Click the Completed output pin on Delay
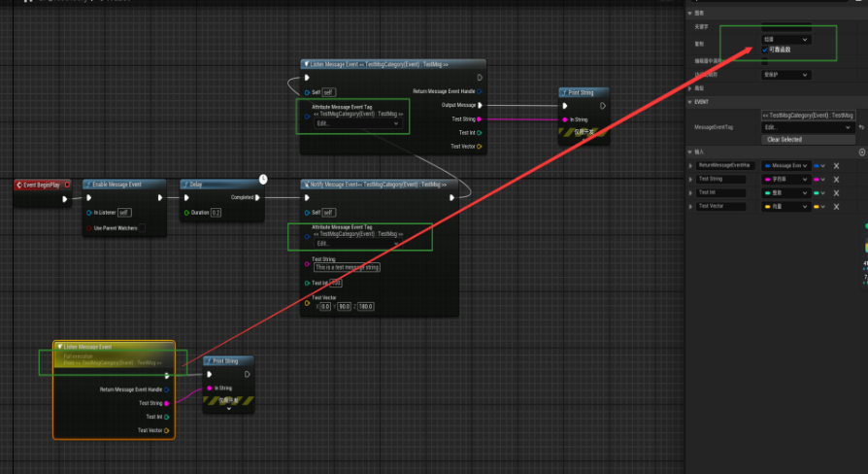The width and height of the screenshot is (868, 474). 257,198
